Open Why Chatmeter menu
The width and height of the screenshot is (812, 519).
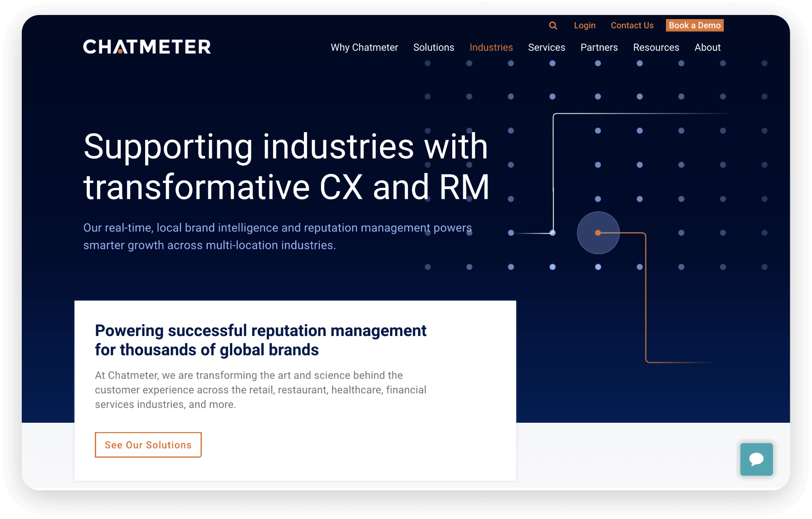pos(364,47)
